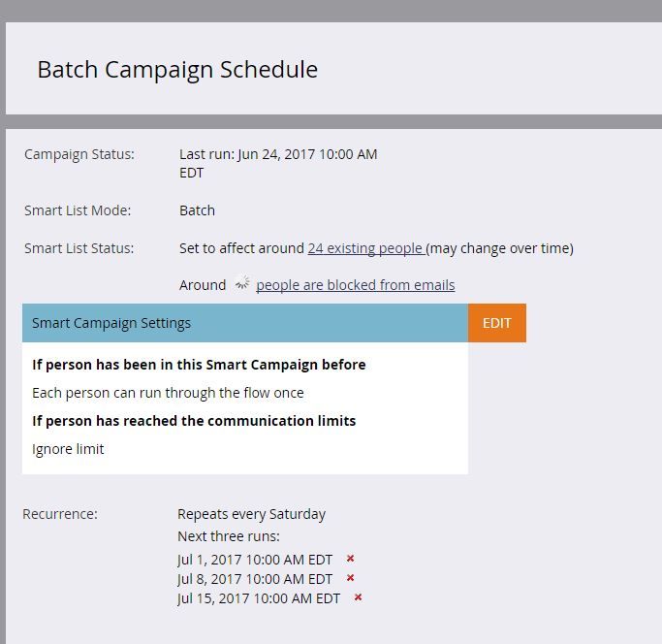
Task: Click the Next three runs label
Action: pos(229,536)
